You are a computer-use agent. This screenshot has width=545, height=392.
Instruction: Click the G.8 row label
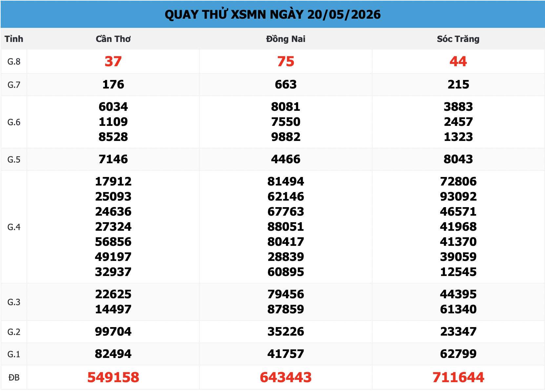14,62
